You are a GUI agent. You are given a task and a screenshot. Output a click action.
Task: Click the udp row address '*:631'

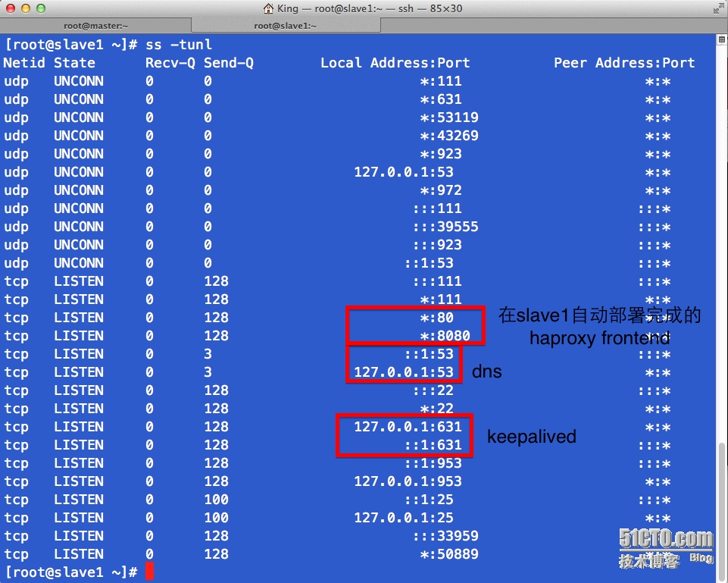[x=441, y=99]
